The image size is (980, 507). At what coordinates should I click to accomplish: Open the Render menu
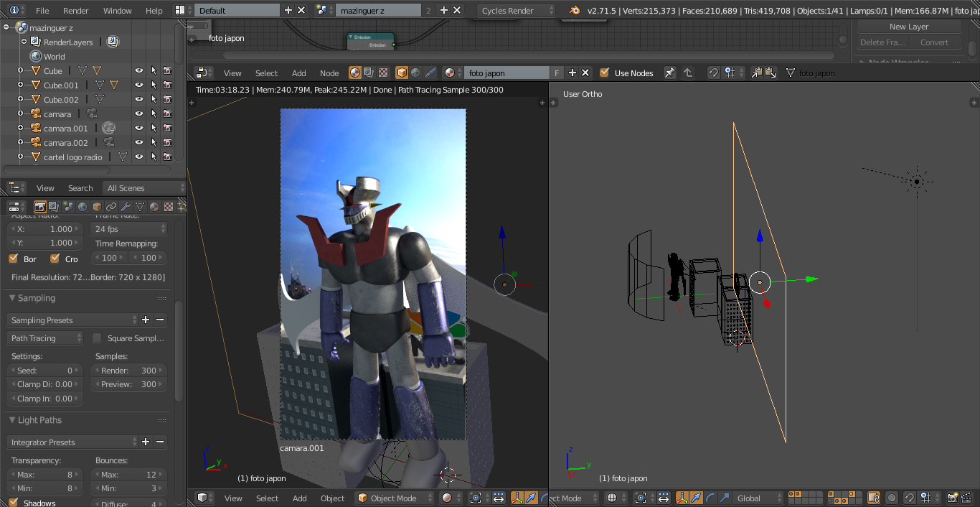pyautogui.click(x=76, y=11)
